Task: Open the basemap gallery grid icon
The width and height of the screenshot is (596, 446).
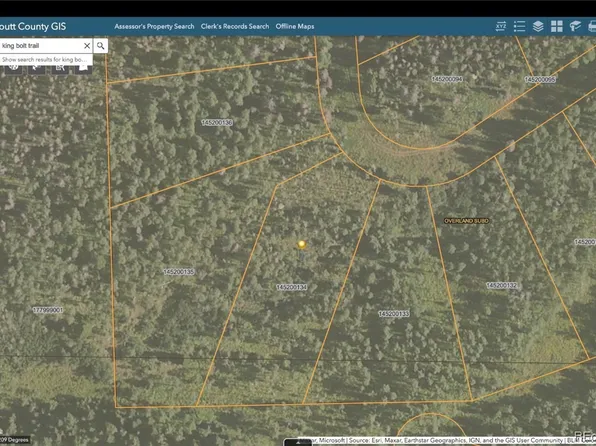Action: pyautogui.click(x=556, y=26)
